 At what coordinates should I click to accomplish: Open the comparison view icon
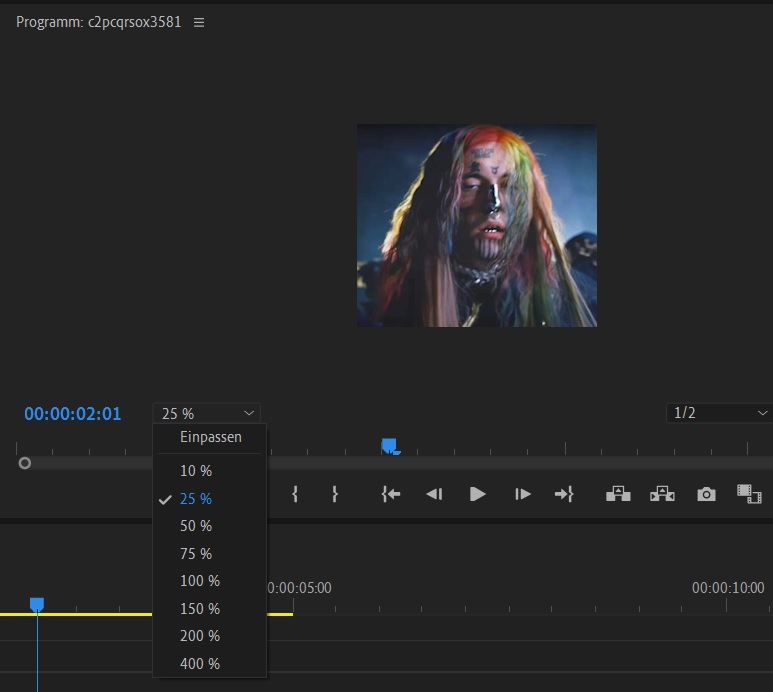749,494
